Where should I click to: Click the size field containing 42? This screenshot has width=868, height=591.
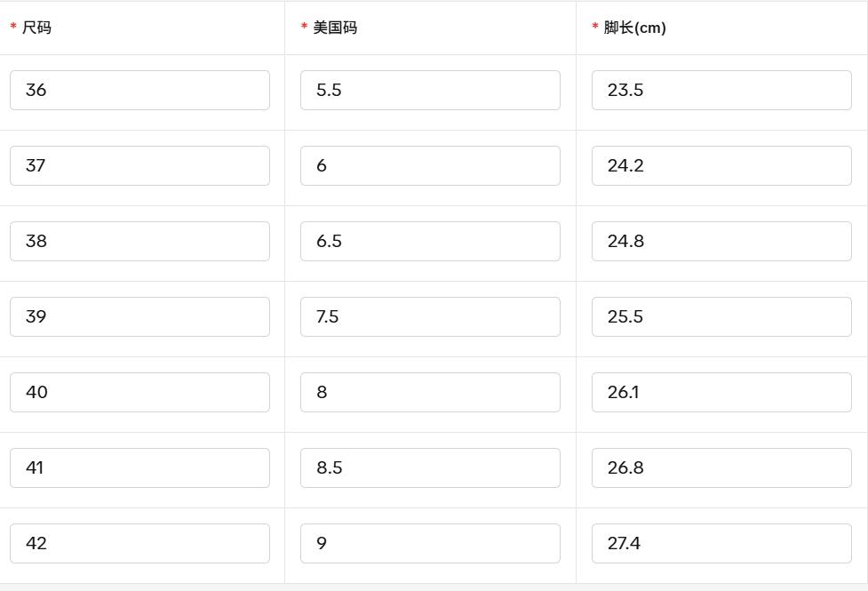[x=139, y=543]
